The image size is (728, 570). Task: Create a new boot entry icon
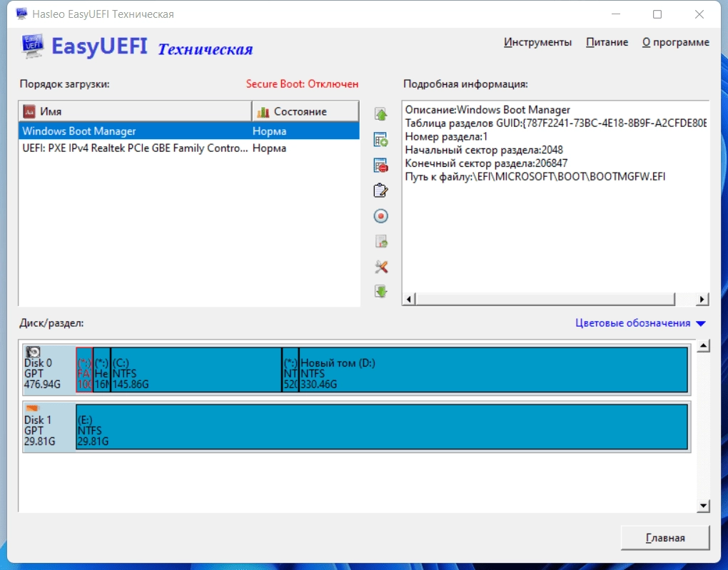point(380,140)
